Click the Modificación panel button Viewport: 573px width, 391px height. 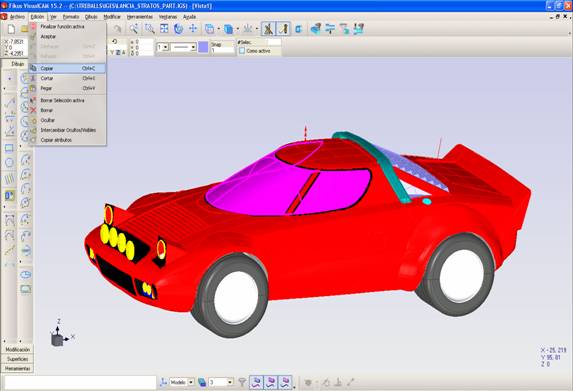[17, 350]
